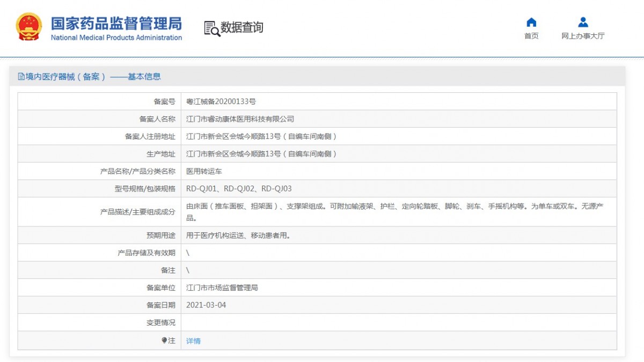Click the marker icon beside 注
Viewport: 644px width, 362px height.
pyautogui.click(x=164, y=341)
